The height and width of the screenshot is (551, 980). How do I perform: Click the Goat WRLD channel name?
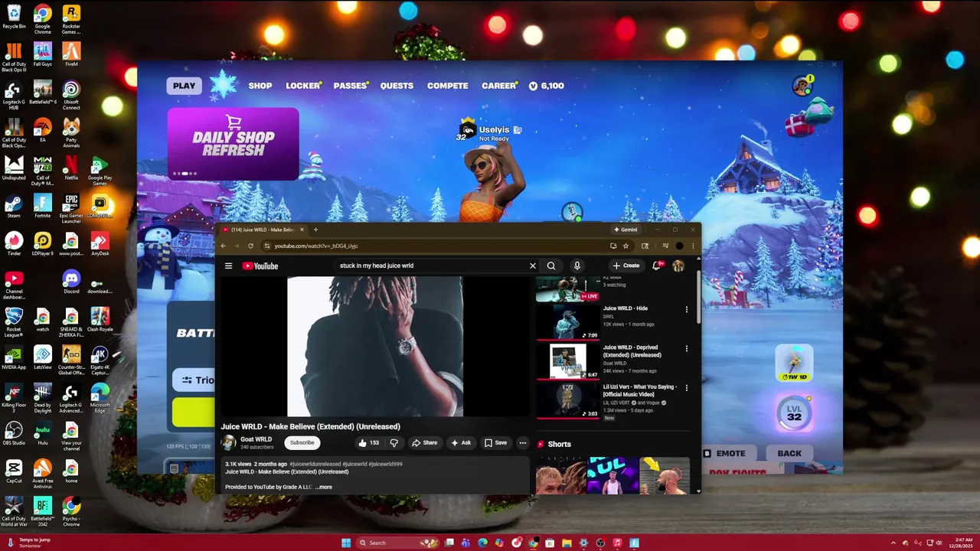coord(256,439)
